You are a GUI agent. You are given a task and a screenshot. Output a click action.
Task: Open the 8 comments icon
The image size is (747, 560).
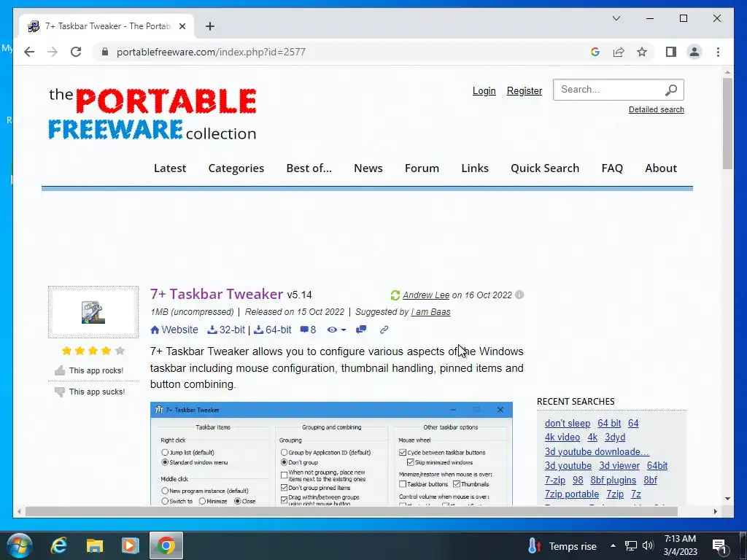pos(308,330)
